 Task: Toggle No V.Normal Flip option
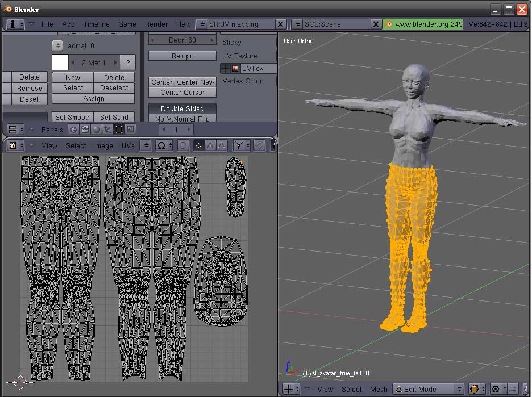click(x=182, y=119)
